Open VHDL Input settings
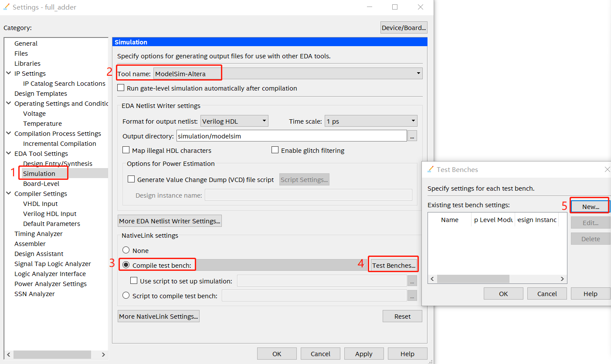This screenshot has height=364, width=611. [x=40, y=204]
